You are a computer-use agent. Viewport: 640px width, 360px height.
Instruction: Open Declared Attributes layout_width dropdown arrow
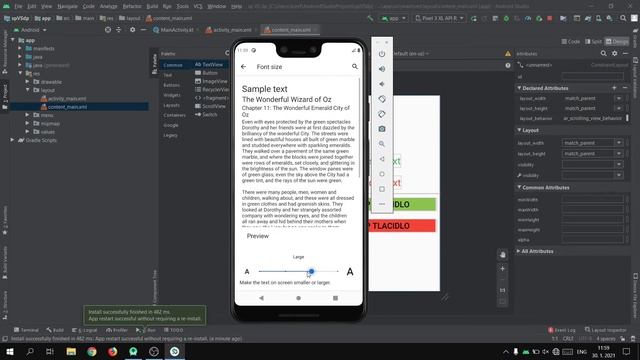pos(619,98)
